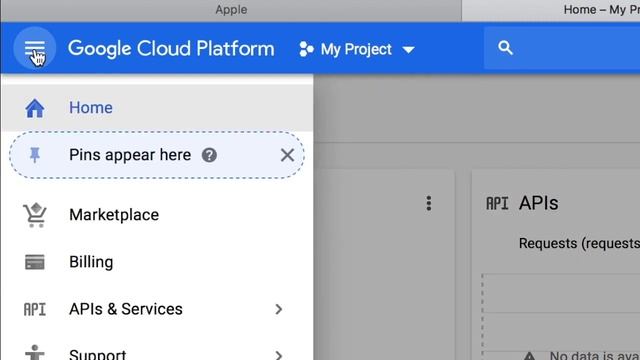Dismiss the Pins appear here banner
Image resolution: width=640 pixels, height=360 pixels.
coord(287,155)
